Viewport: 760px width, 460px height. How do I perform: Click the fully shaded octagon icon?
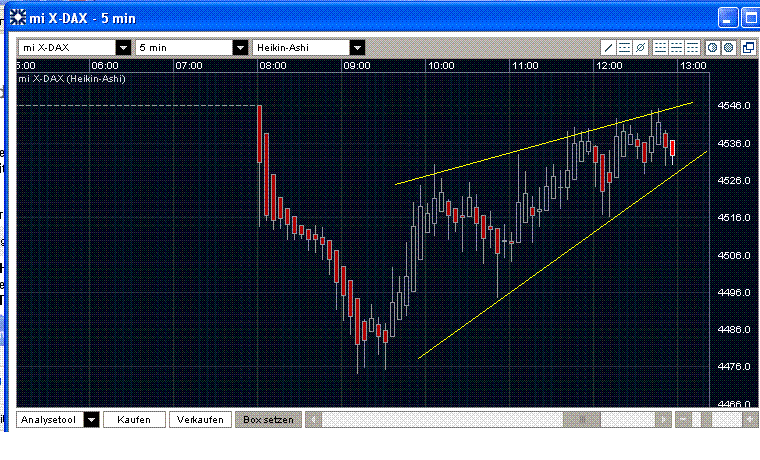tap(728, 48)
